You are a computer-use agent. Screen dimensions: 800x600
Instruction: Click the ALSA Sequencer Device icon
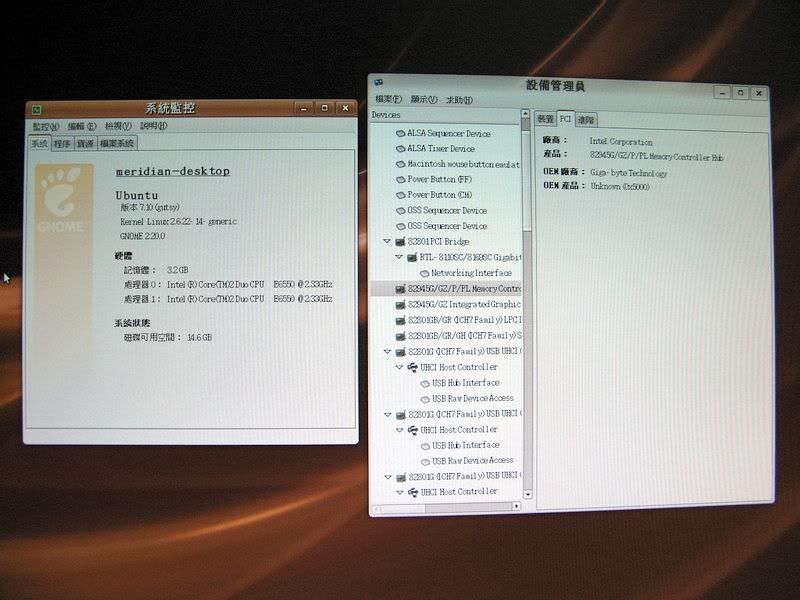pyautogui.click(x=401, y=133)
